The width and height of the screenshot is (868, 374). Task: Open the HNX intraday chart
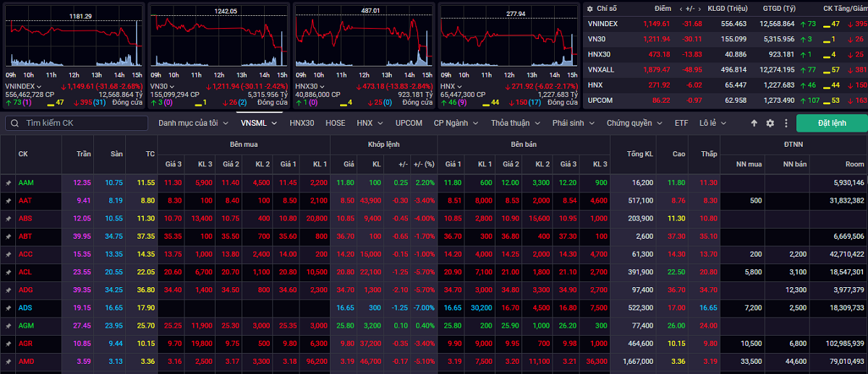click(x=509, y=38)
